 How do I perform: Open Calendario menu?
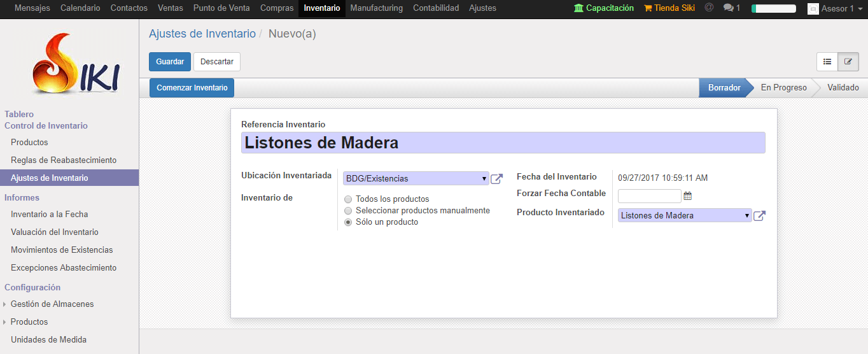(80, 8)
